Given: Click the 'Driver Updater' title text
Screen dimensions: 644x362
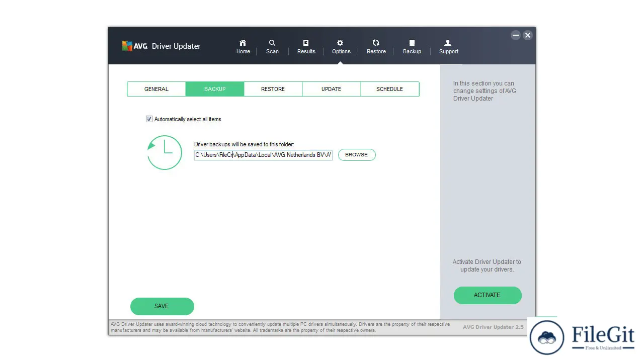Looking at the screenshot, I should coord(176,46).
